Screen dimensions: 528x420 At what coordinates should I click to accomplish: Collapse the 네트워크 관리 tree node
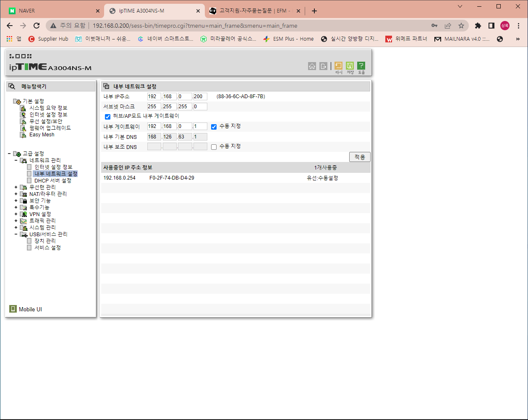[16, 160]
